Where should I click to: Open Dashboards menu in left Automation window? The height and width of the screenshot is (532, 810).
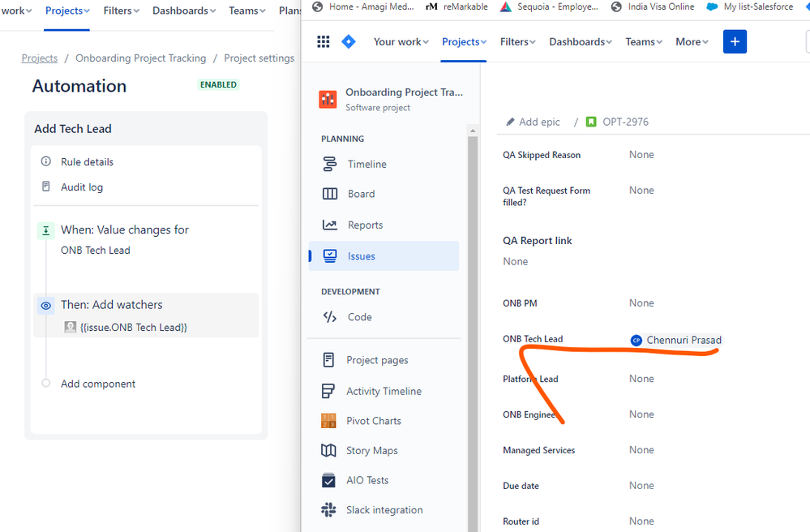tap(184, 11)
